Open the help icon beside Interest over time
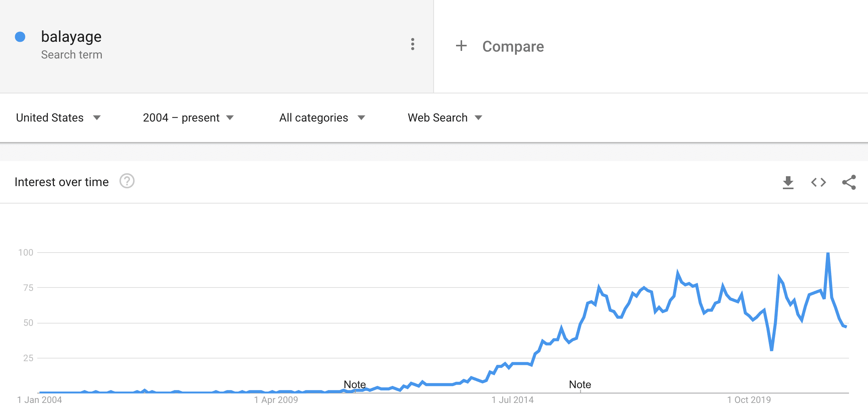Viewport: 868px width, 417px height. click(x=127, y=181)
